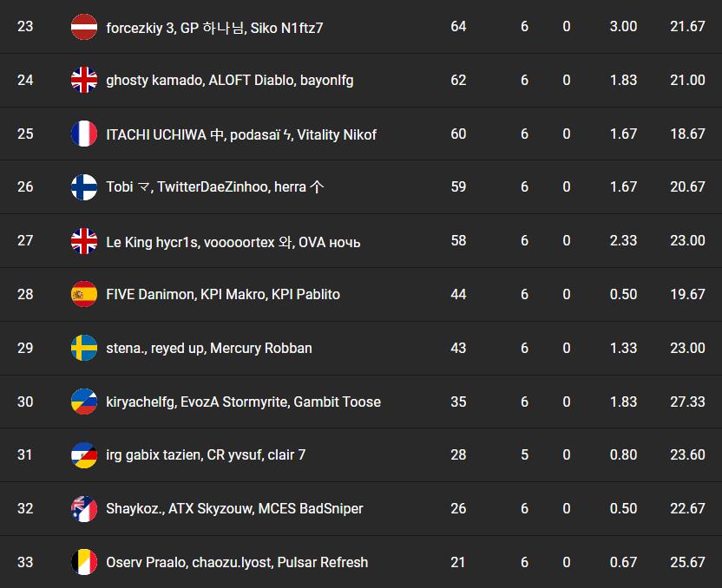Click the 25.67 value in row 33
The width and height of the screenshot is (722, 588).
(687, 562)
